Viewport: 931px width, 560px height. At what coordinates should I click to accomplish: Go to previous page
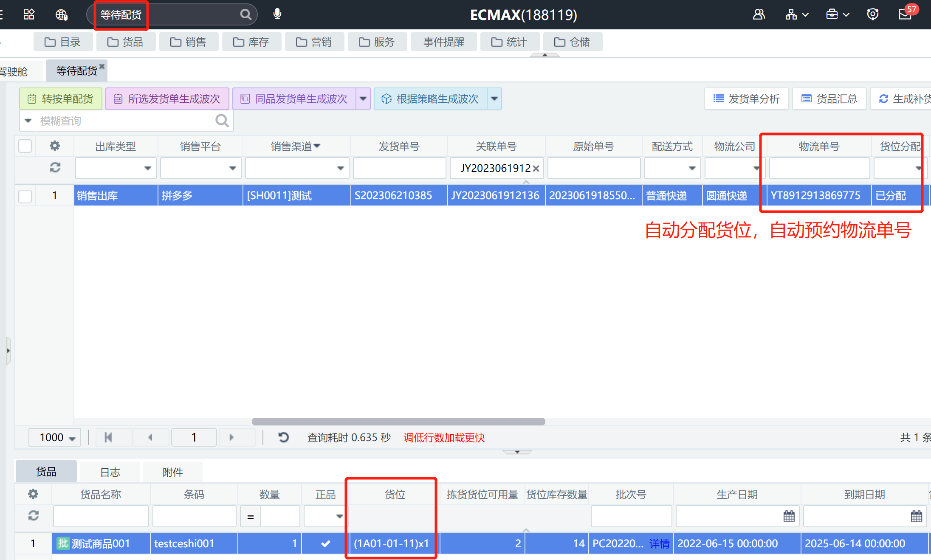(150, 437)
